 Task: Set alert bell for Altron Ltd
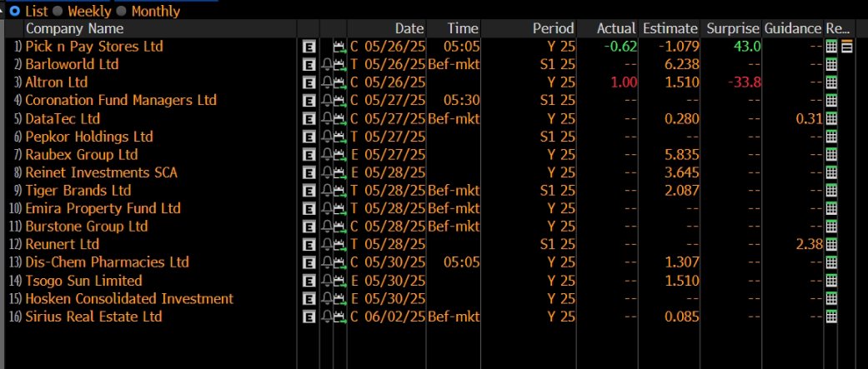click(x=327, y=82)
